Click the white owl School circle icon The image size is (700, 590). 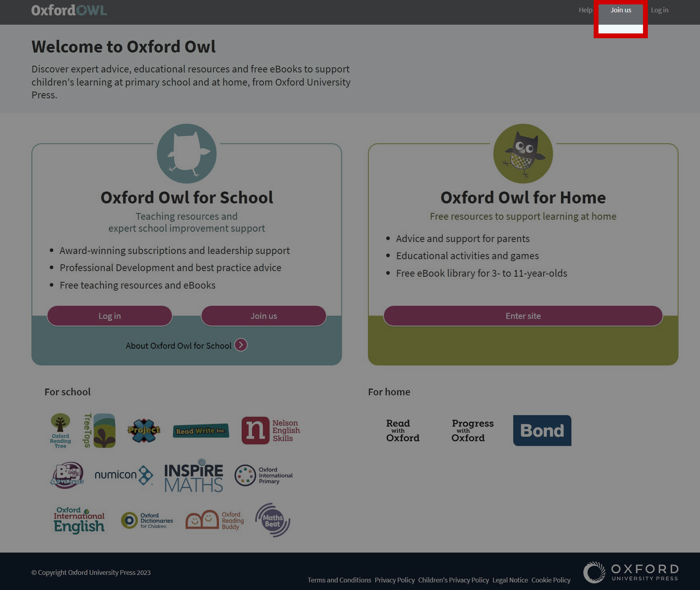tap(187, 154)
